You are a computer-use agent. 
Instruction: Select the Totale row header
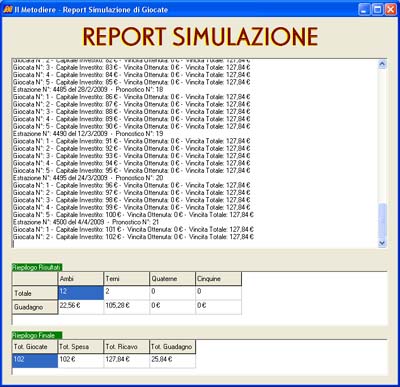click(x=35, y=293)
